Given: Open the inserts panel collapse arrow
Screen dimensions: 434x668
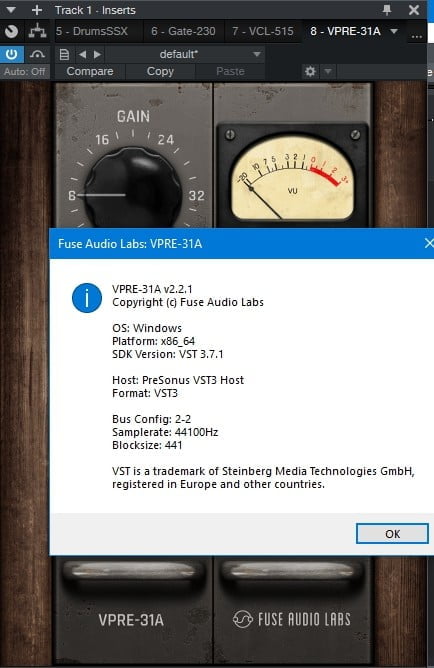Looking at the screenshot, I should (x=11, y=10).
